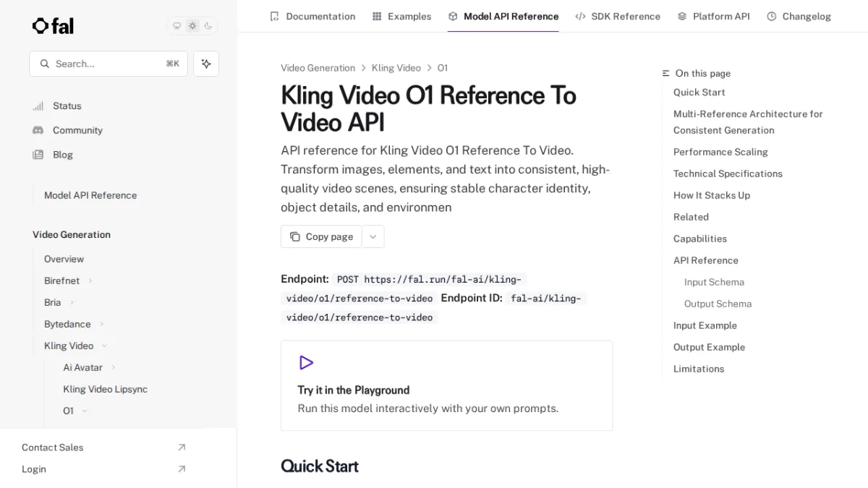Image resolution: width=868 pixels, height=488 pixels.
Task: Open the Changelog tab
Action: coord(799,16)
